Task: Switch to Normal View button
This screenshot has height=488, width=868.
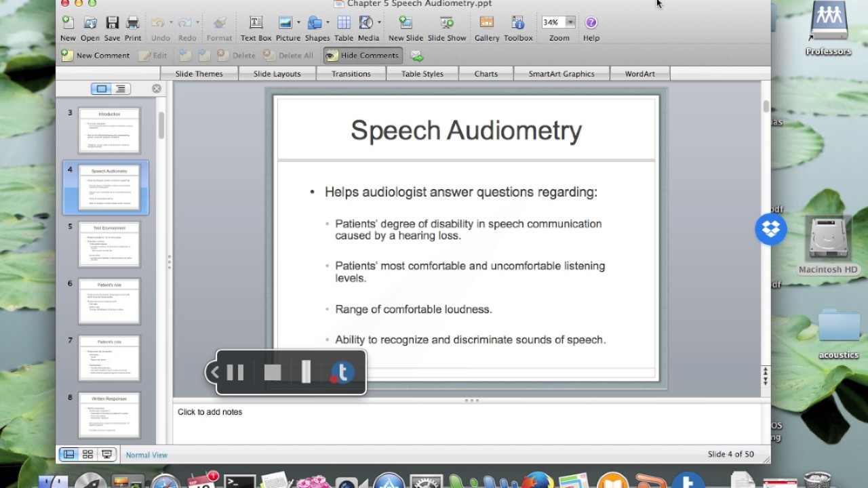Action: [x=68, y=454]
